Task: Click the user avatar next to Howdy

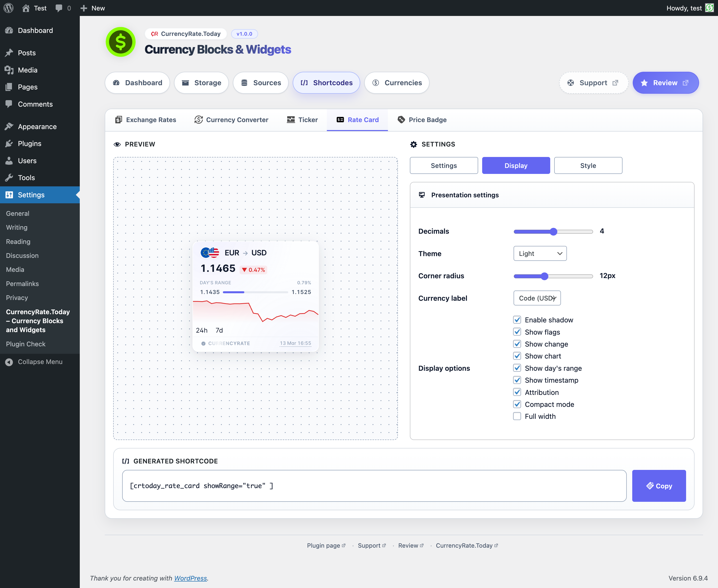Action: pyautogui.click(x=709, y=8)
